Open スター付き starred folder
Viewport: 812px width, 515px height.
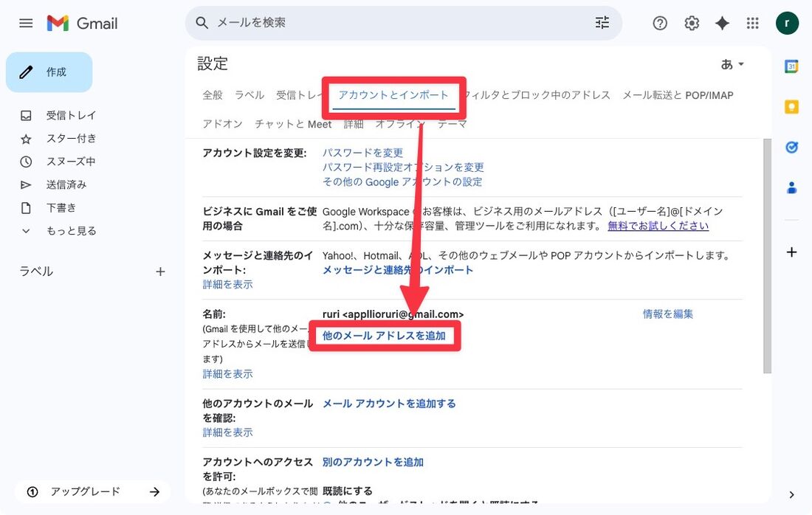click(x=71, y=138)
